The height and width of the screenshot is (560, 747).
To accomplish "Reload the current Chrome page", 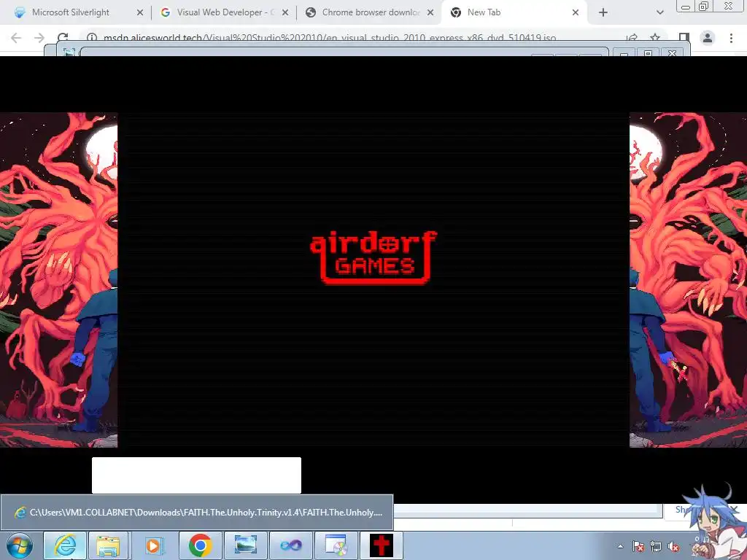I will pyautogui.click(x=63, y=38).
